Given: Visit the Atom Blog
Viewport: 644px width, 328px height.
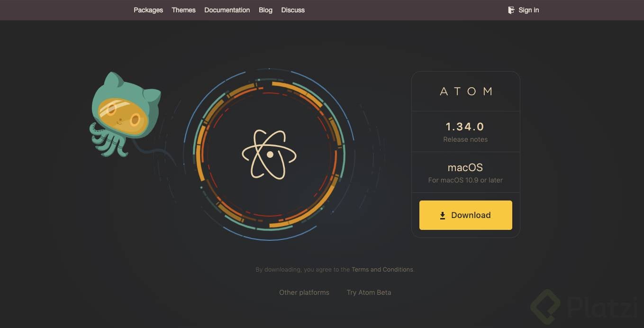Looking at the screenshot, I should (265, 10).
